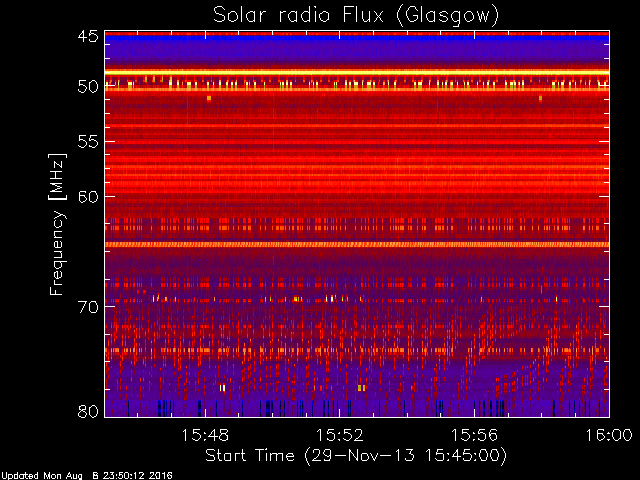Select the 15:52 time tick label
This screenshot has width=640, height=480.
tap(340, 435)
